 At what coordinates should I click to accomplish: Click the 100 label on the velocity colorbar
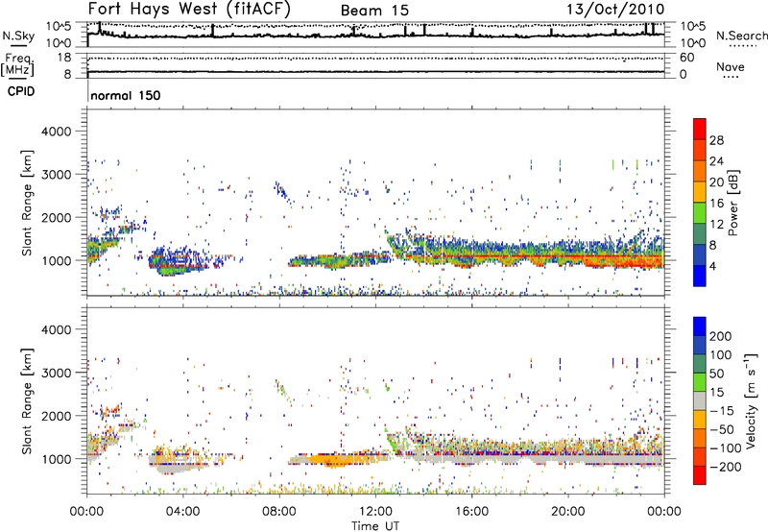(721, 355)
